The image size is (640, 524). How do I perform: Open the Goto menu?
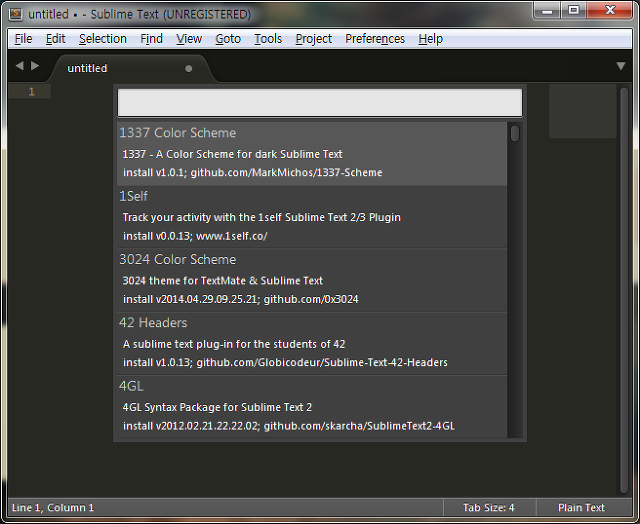(x=228, y=39)
